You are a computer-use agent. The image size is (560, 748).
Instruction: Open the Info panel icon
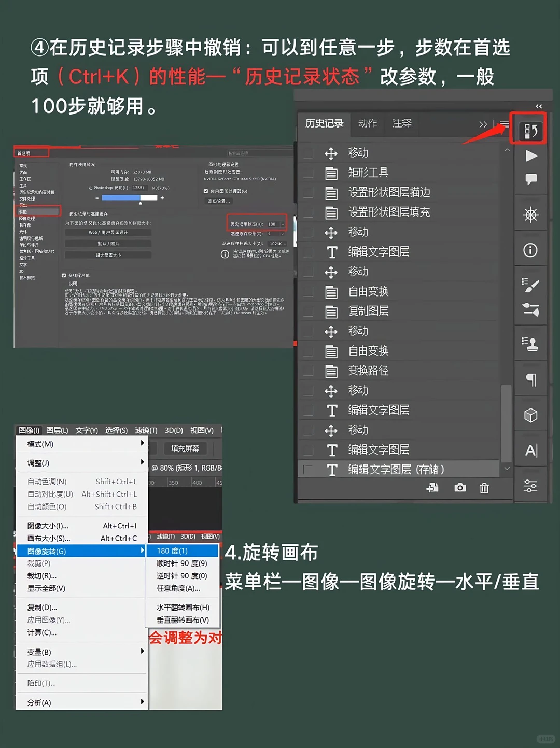tap(530, 250)
